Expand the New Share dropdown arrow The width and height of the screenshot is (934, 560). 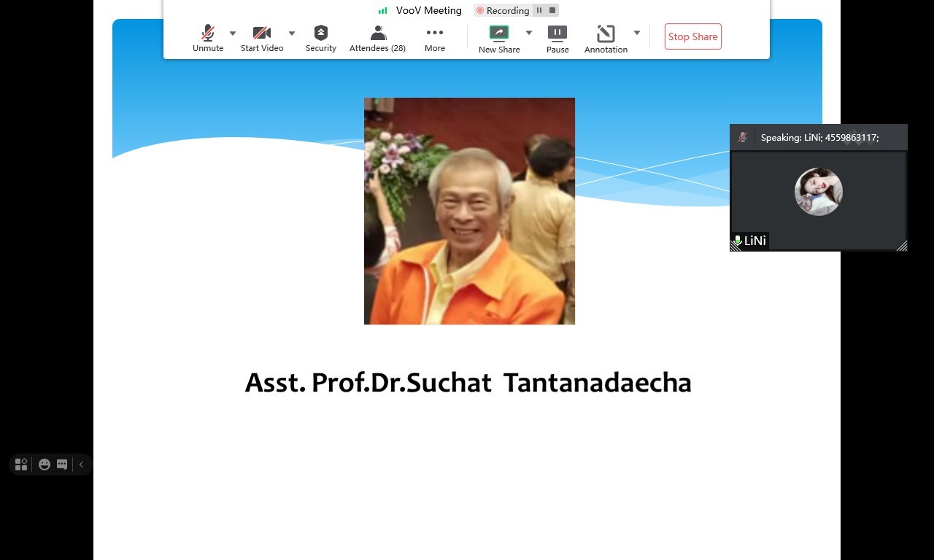(x=529, y=33)
